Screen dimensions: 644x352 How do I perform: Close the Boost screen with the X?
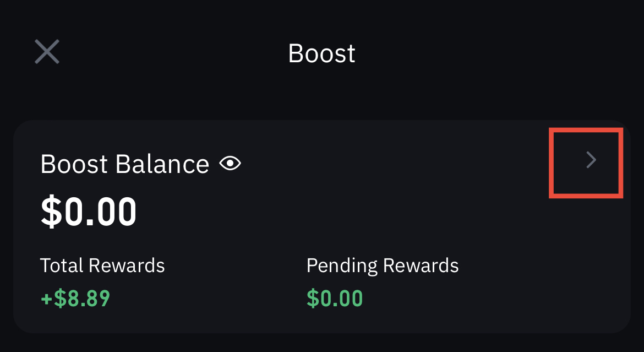47,52
